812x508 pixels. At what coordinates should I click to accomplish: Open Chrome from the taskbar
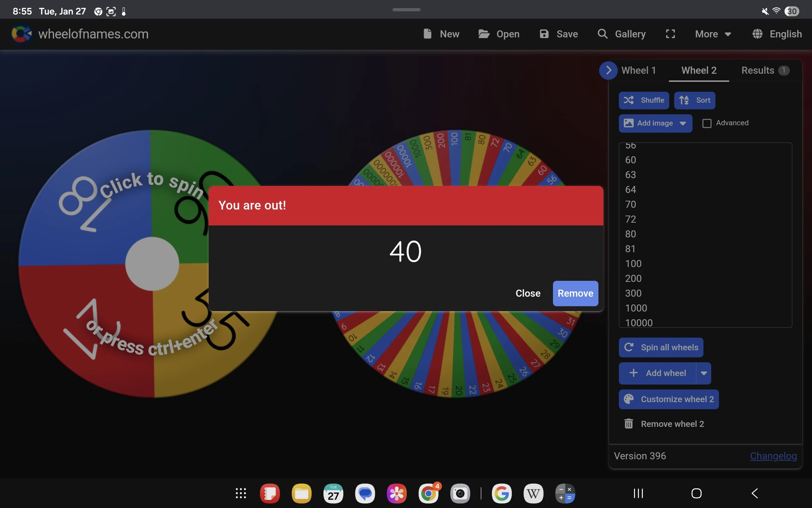coord(428,493)
